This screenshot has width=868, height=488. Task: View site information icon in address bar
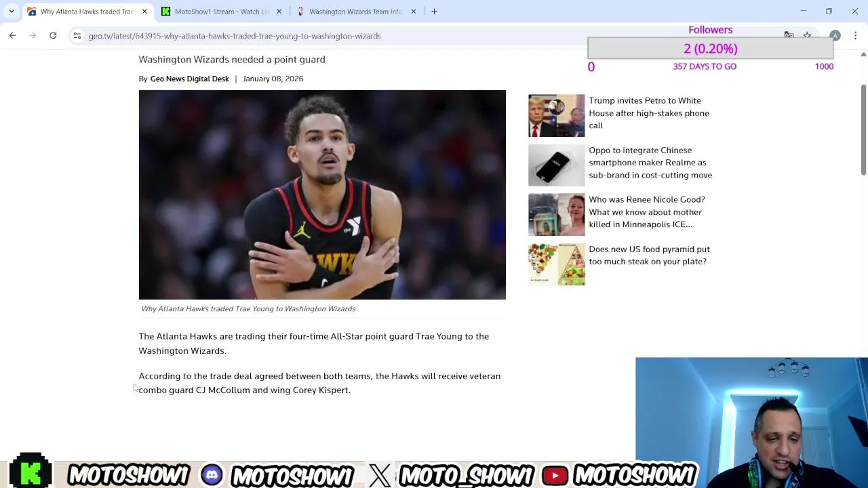77,36
